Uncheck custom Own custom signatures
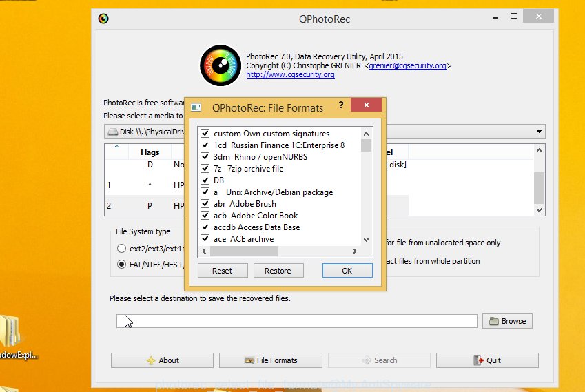The image size is (585, 392). point(205,133)
